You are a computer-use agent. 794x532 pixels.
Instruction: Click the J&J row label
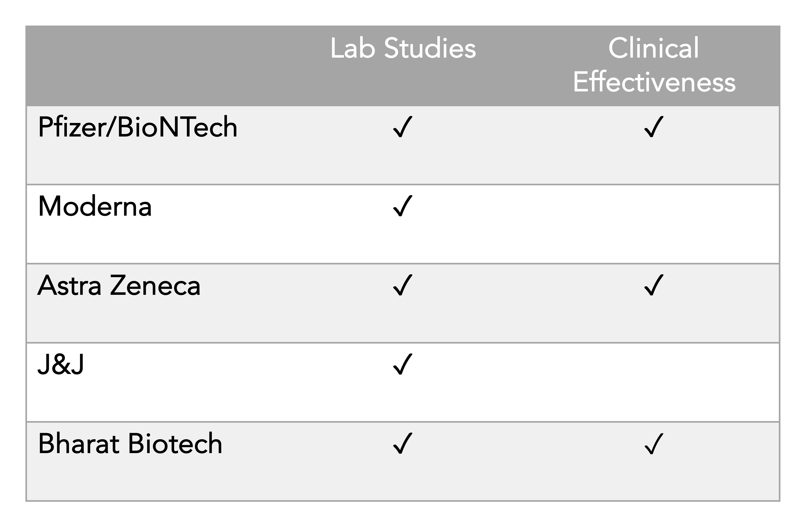[x=60, y=365]
